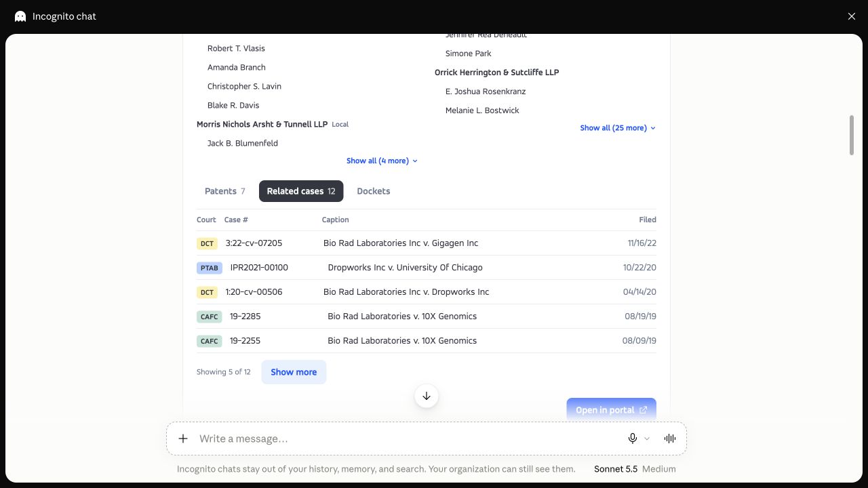Select attorney Amanda Branch
Image resolution: width=868 pixels, height=488 pixels.
(x=237, y=68)
